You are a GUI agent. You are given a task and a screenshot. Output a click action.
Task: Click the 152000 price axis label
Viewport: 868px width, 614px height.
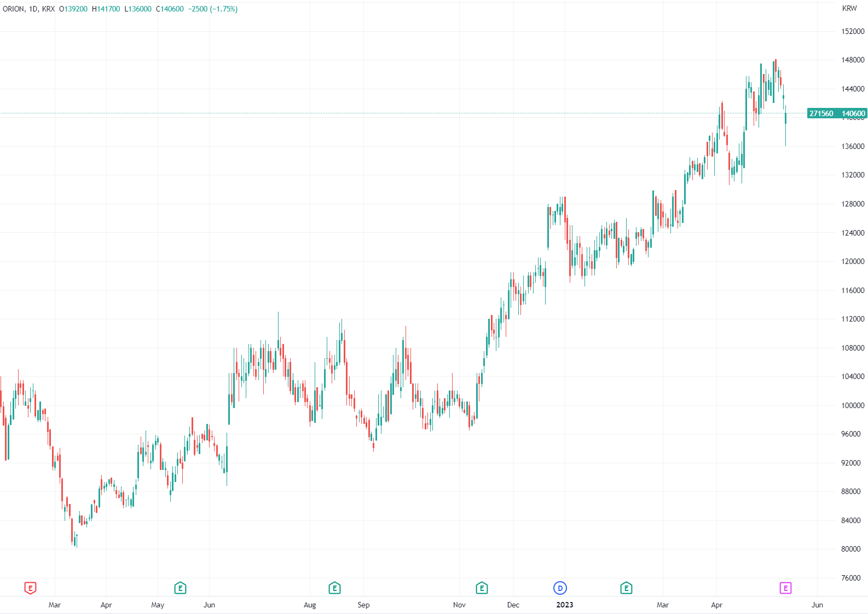[x=853, y=31]
